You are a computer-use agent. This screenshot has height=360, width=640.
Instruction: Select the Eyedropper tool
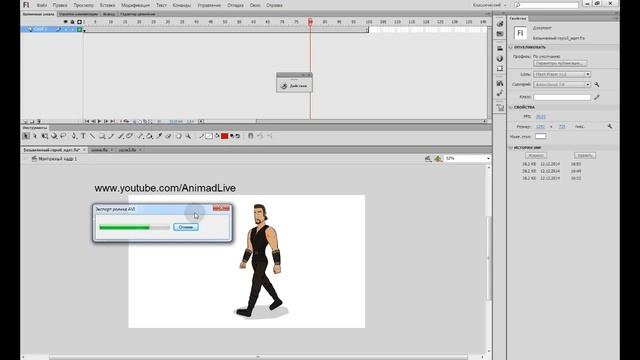pyautogui.click(x=159, y=136)
